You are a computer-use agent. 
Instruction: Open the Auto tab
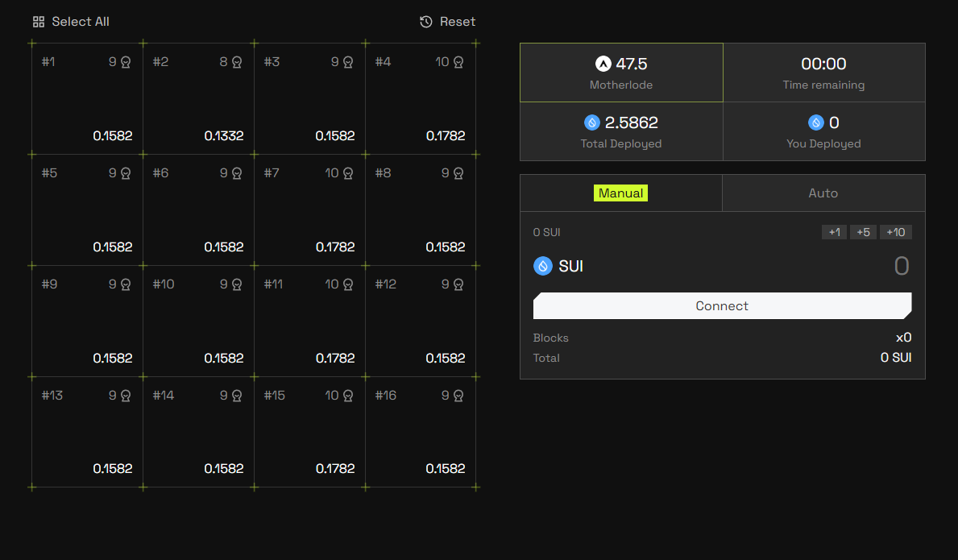click(x=823, y=193)
